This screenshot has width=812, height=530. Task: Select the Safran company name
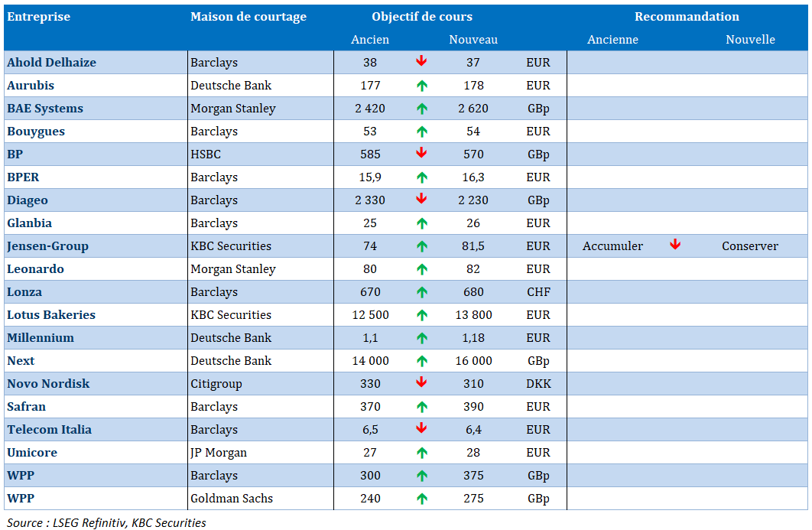(27, 407)
